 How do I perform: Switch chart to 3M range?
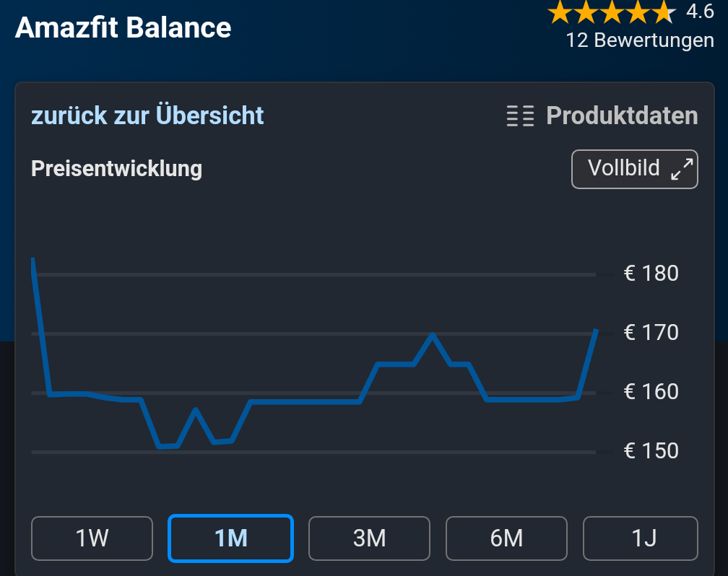pos(370,538)
